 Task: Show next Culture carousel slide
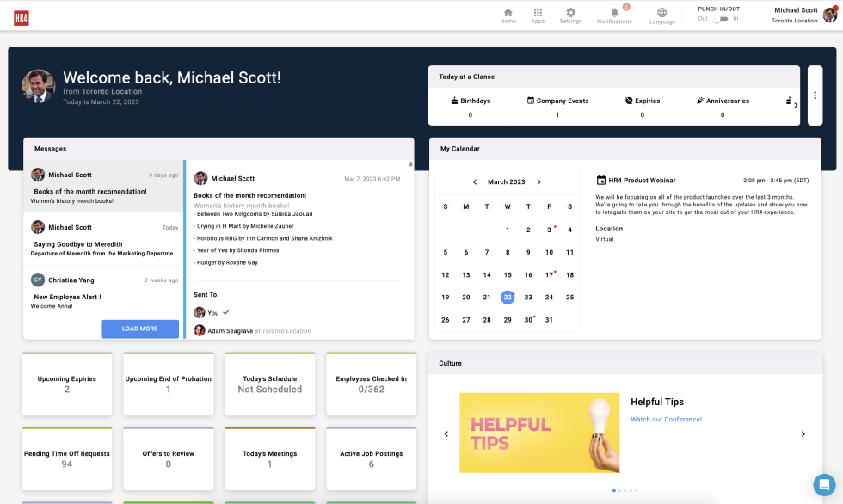coord(803,434)
